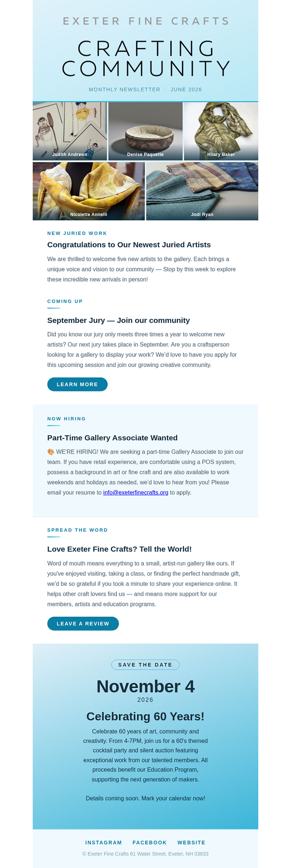This screenshot has width=291, height=868.
Task: Click the November 4 date heading
Action: click(145, 686)
